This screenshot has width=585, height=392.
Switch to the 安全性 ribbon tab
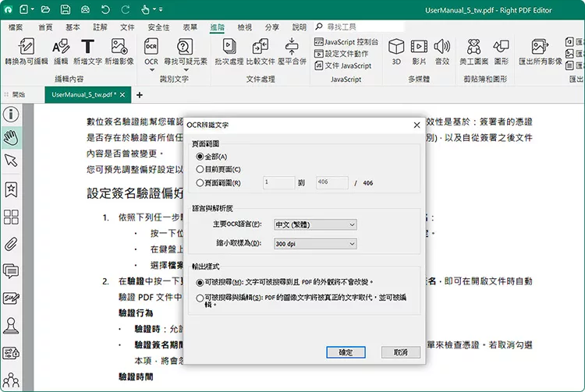point(158,27)
